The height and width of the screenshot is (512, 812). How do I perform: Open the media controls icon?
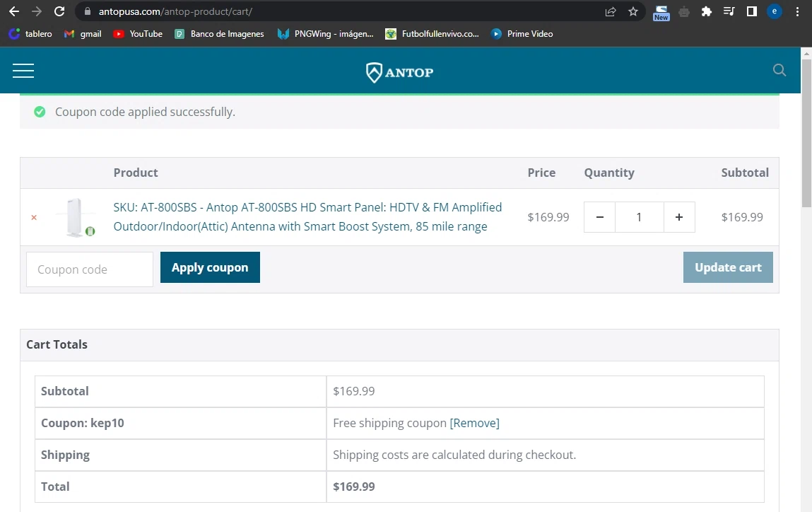(x=729, y=11)
